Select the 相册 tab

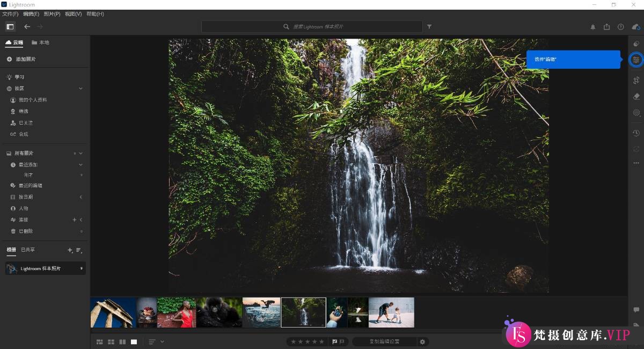(x=11, y=250)
